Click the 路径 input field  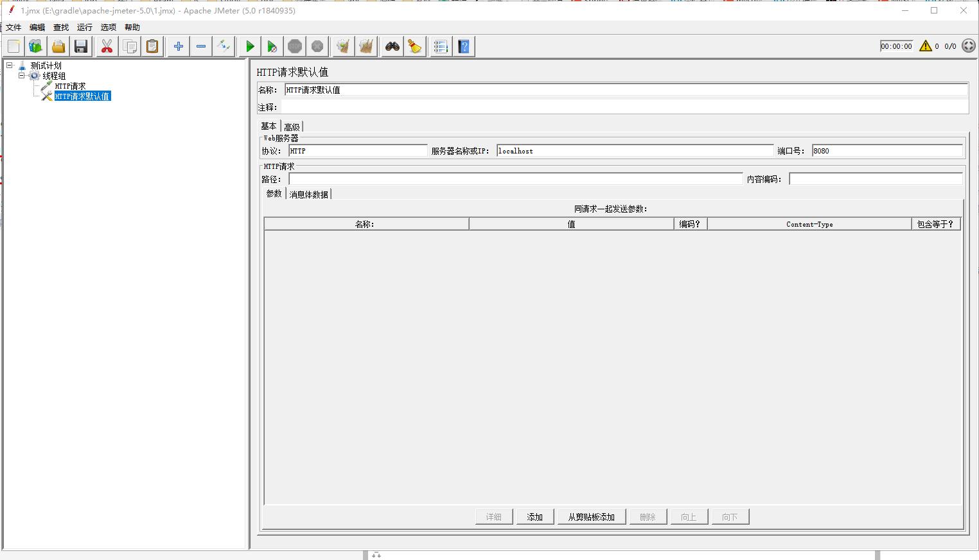click(x=516, y=179)
